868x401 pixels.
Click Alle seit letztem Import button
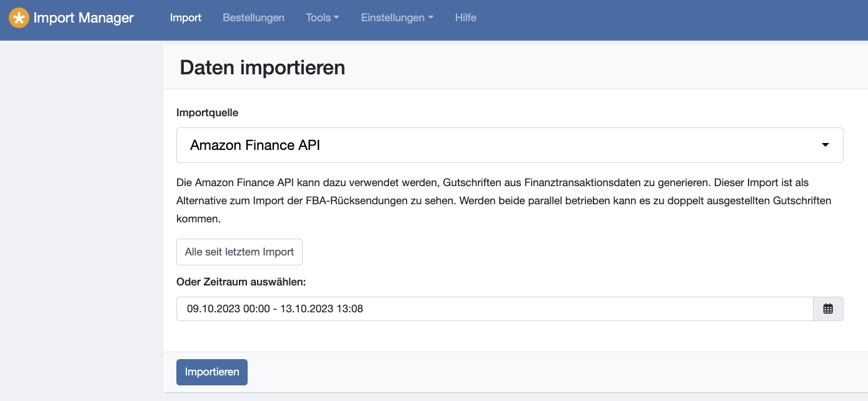click(x=240, y=252)
